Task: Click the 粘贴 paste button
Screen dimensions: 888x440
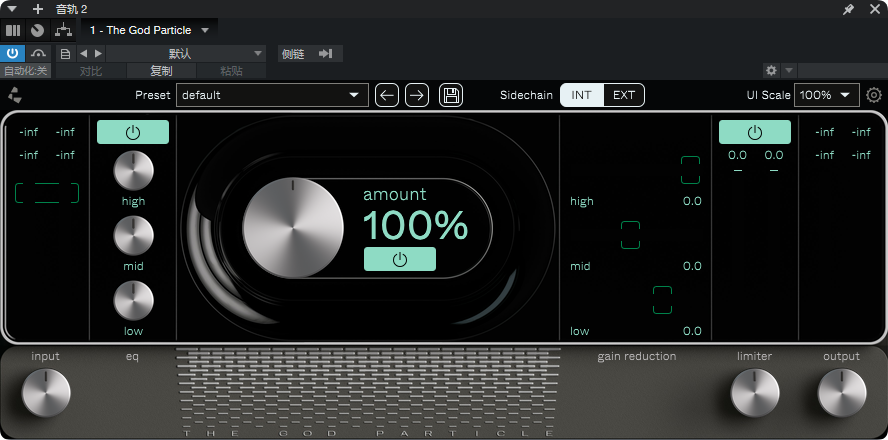Action: (231, 71)
